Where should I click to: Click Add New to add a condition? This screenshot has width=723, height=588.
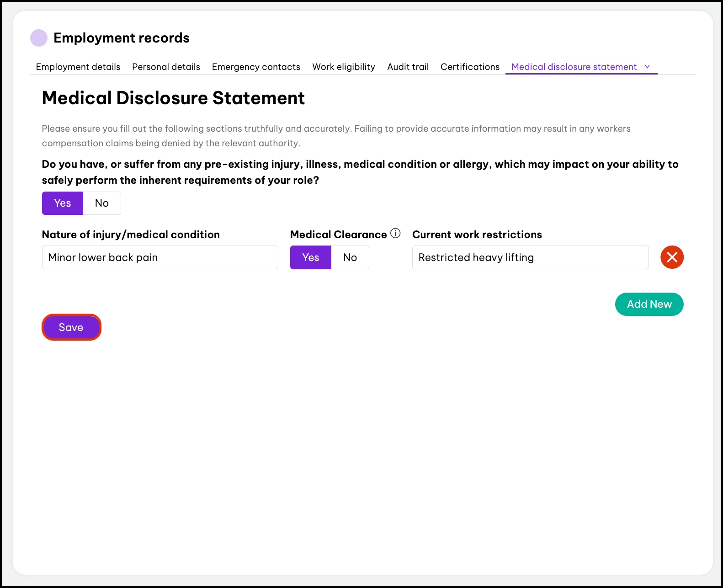coord(649,305)
